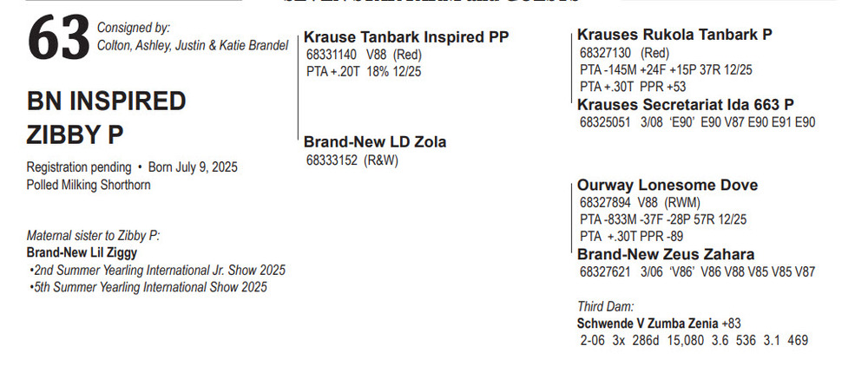The image size is (868, 372).
Task: Click the 5th Summer Yearling International Show result
Action: pyautogui.click(x=148, y=287)
